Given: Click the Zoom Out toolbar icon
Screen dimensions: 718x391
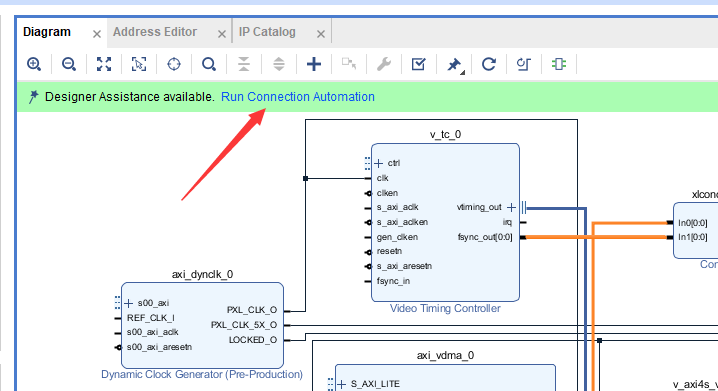Looking at the screenshot, I should [x=69, y=64].
